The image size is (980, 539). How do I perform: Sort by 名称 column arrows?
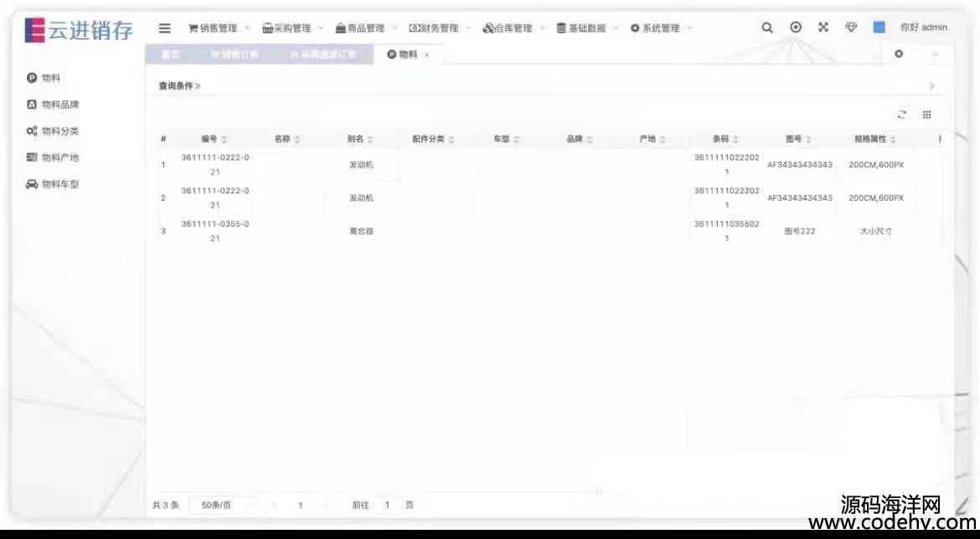(297, 139)
